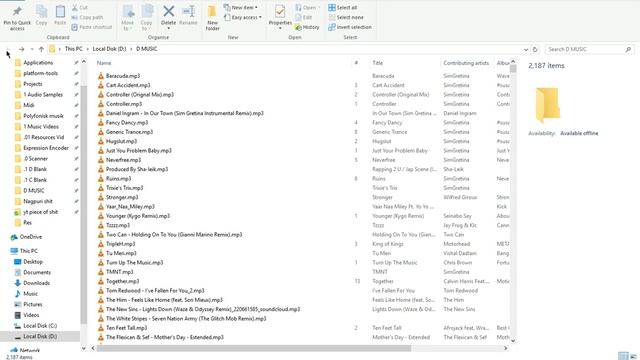Click the horizontal scrollbar of file list
640x360 pixels.
(x=254, y=348)
